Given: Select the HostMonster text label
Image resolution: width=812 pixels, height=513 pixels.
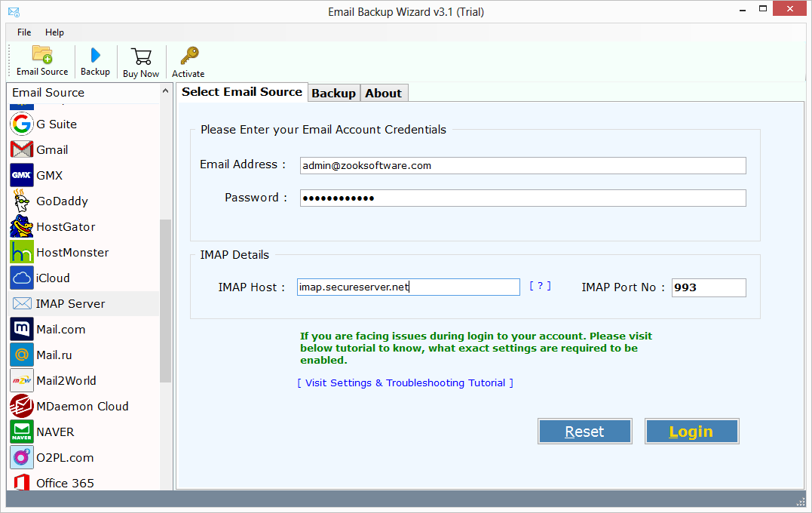Looking at the screenshot, I should pyautogui.click(x=72, y=253).
